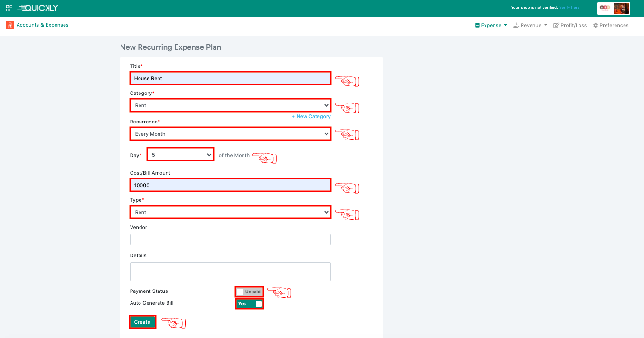Click the Accounts & Expenses module icon

point(10,25)
